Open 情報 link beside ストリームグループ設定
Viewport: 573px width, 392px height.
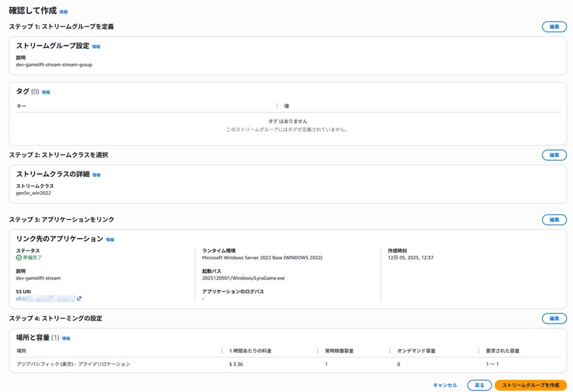(x=96, y=47)
